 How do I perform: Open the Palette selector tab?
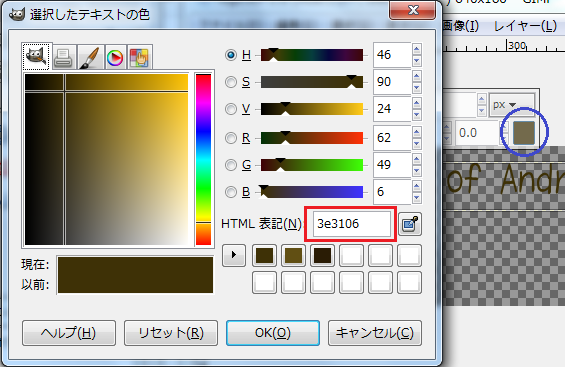coord(139,57)
